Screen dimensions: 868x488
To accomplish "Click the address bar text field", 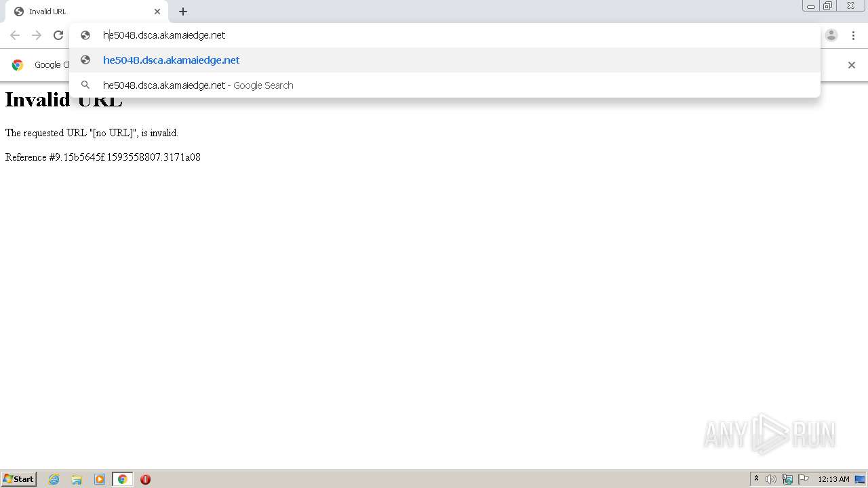I will coord(444,35).
